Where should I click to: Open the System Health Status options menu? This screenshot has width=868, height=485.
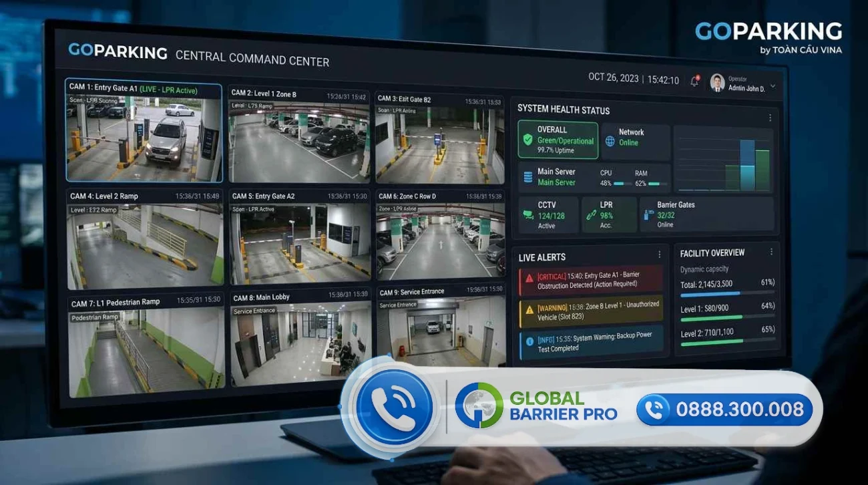point(770,118)
